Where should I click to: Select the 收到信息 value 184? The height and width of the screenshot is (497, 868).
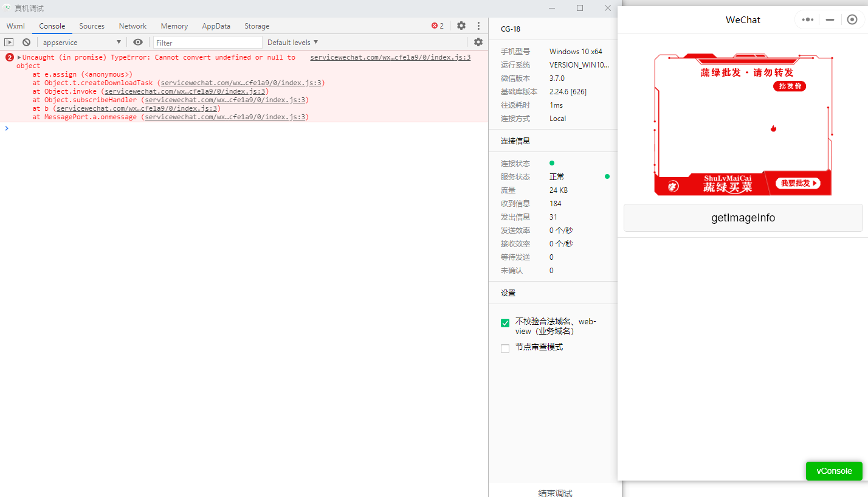pos(555,204)
